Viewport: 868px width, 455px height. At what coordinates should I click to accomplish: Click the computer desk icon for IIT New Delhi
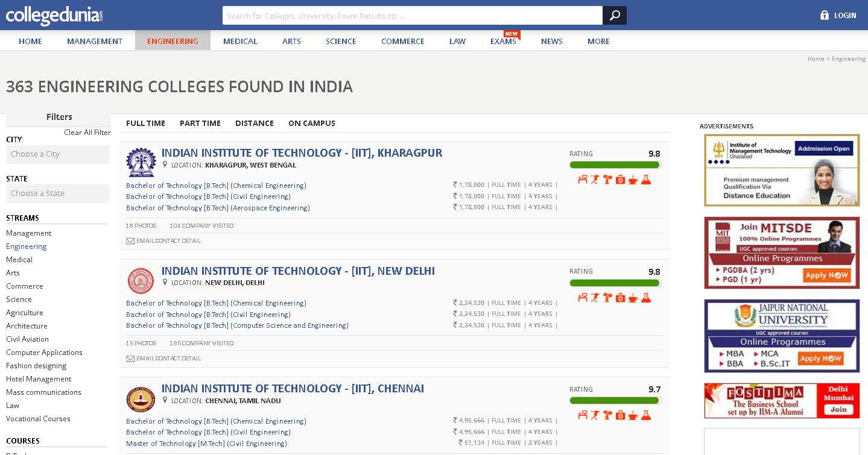[x=583, y=297]
